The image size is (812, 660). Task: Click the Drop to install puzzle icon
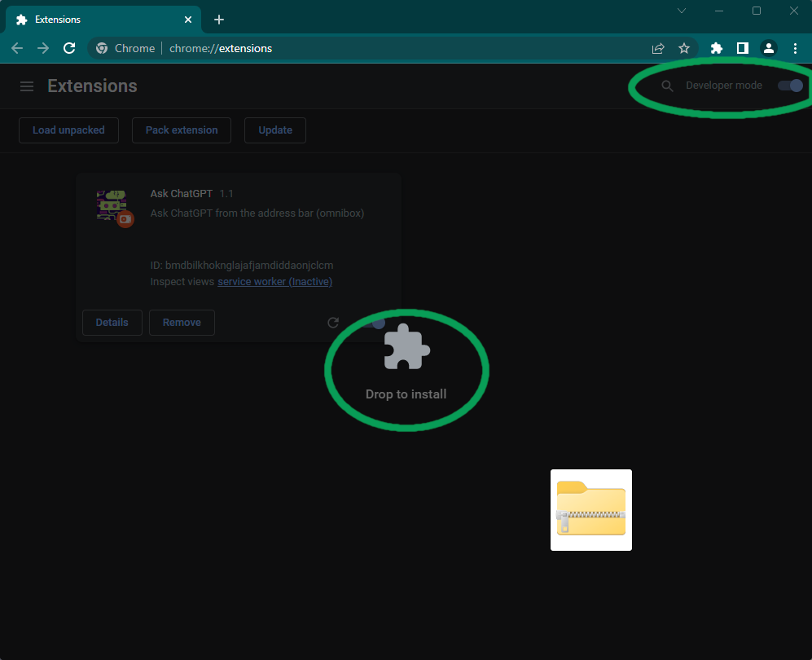pos(406,346)
